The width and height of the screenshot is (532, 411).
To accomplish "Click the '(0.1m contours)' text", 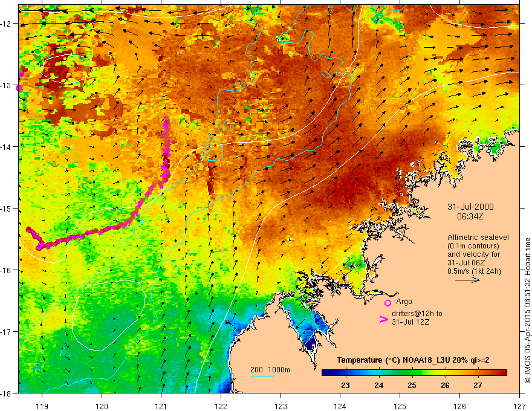I will 473,246.
